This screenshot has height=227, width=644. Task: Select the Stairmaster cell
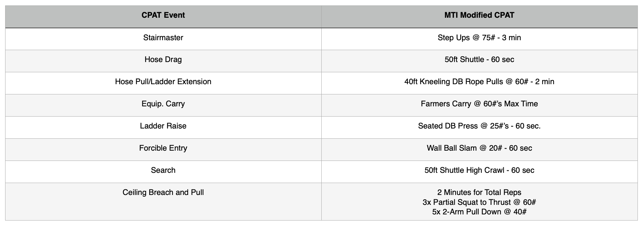click(163, 37)
